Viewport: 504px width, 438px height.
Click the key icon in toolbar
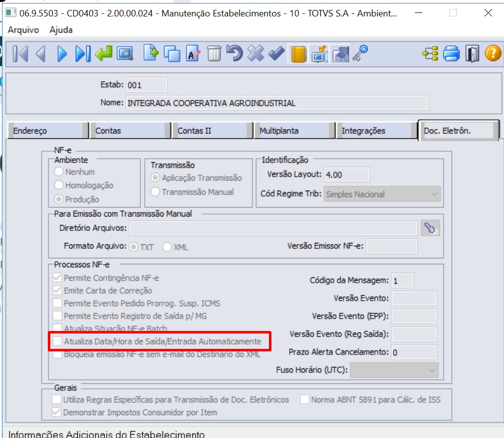(x=361, y=53)
